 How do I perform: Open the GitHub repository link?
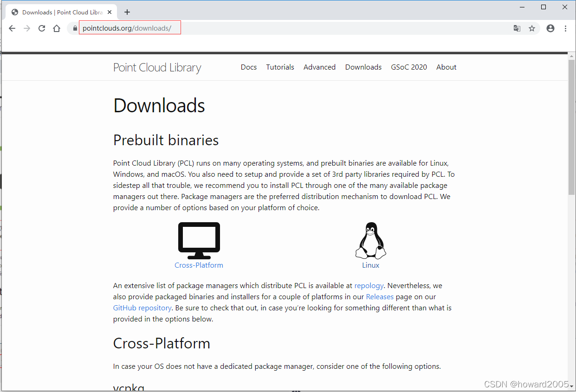(x=142, y=308)
